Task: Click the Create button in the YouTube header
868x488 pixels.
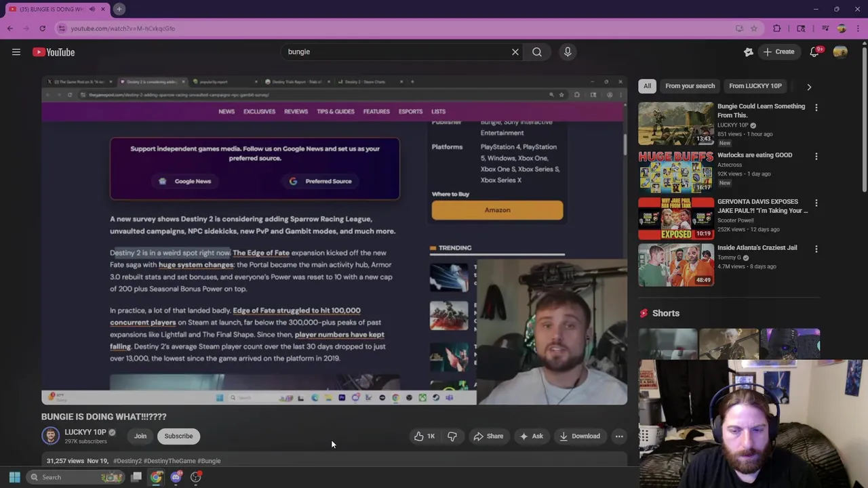Action: tap(778, 52)
